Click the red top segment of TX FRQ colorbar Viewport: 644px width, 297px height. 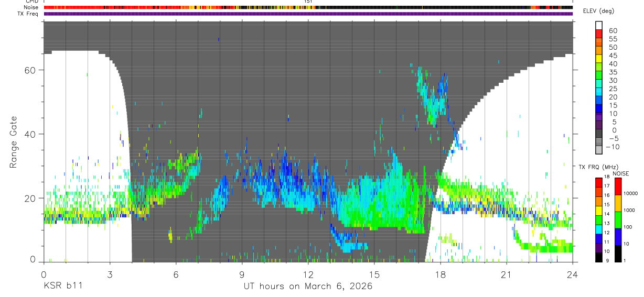coord(599,182)
